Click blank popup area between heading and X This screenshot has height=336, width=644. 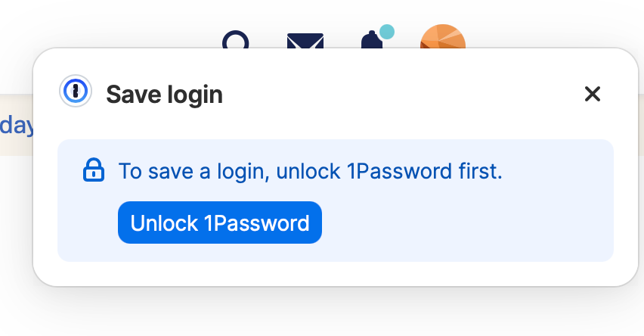pyautogui.click(x=401, y=95)
